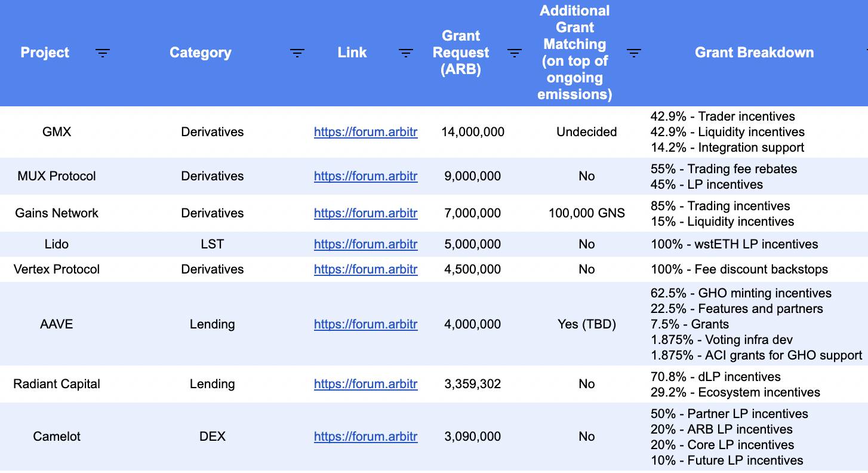This screenshot has height=473, width=868.
Task: Select the 14,000,000 grant cell
Action: (x=473, y=132)
